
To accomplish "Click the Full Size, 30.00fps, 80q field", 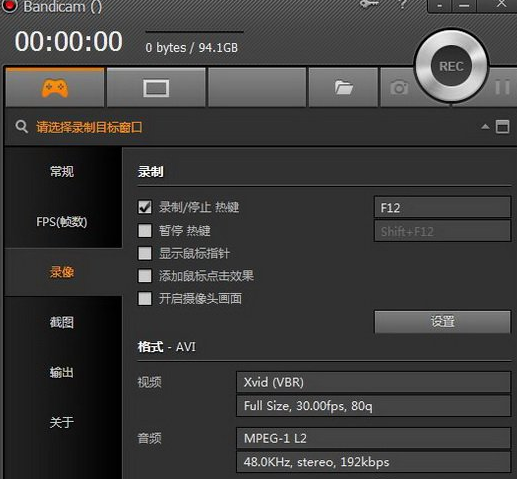I will (373, 406).
